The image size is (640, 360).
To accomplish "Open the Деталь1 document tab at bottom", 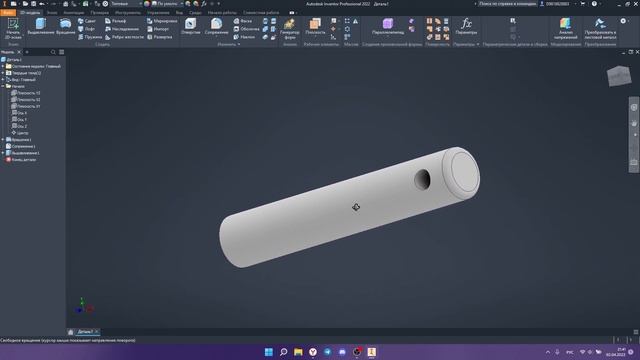I will 85,332.
